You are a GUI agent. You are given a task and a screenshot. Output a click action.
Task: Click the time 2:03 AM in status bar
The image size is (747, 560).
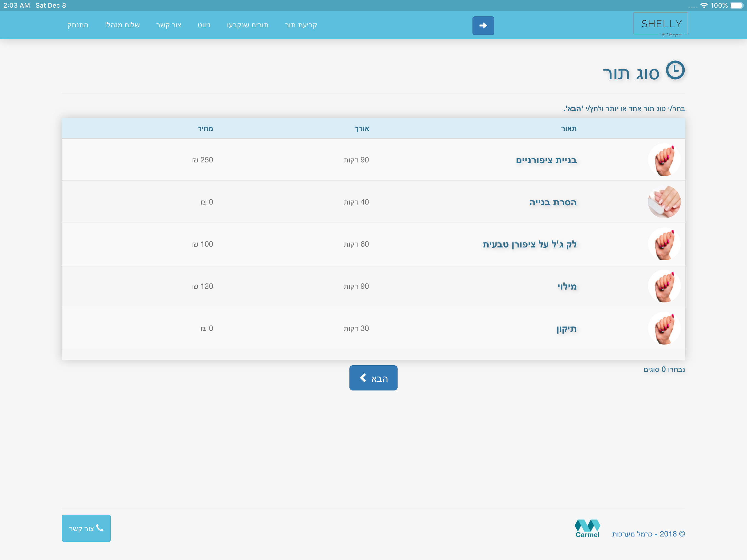click(x=17, y=5)
